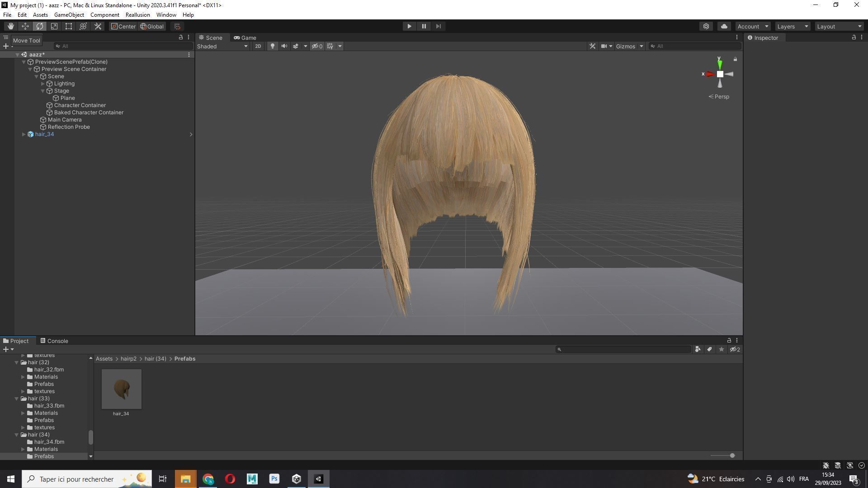Toggle the Inspector panel lock

(x=854, y=38)
